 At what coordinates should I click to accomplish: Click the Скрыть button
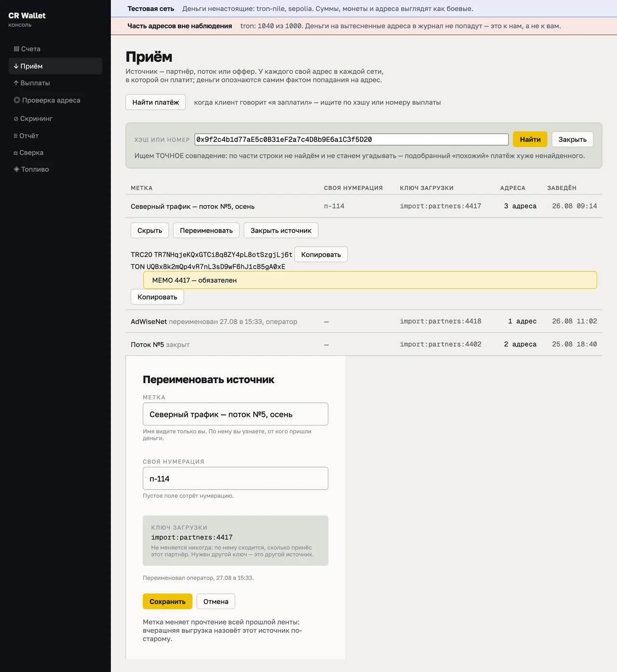[150, 231]
